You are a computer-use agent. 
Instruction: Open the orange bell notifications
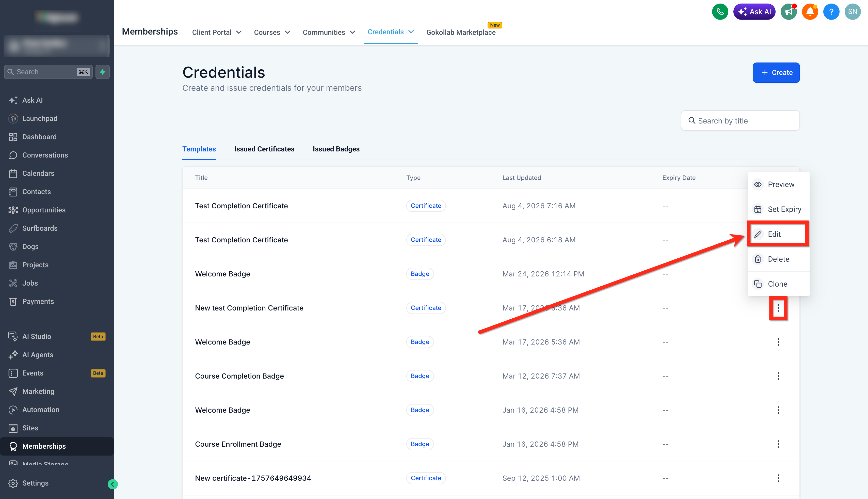(x=810, y=12)
